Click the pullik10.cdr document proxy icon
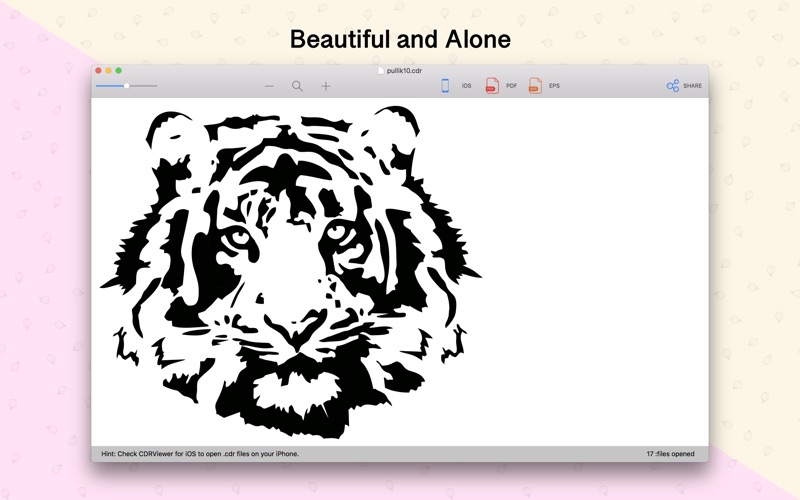The width and height of the screenshot is (800, 500). click(x=381, y=71)
